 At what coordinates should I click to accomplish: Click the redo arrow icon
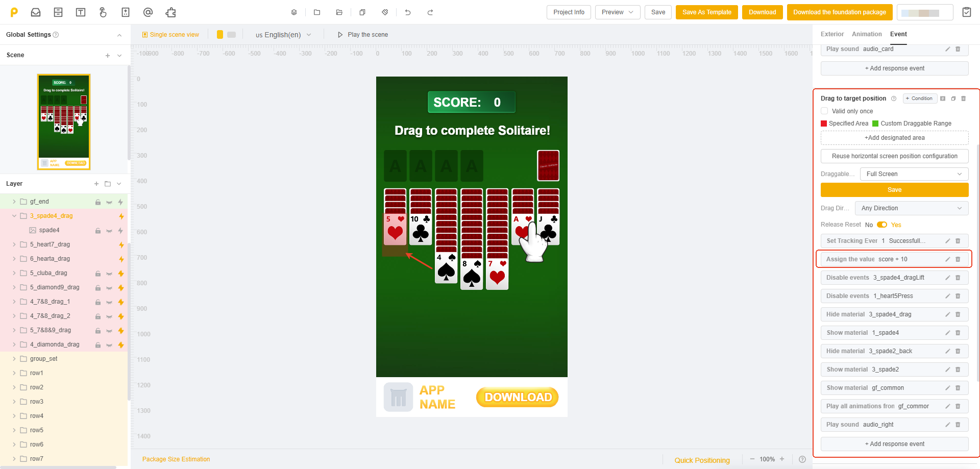430,12
